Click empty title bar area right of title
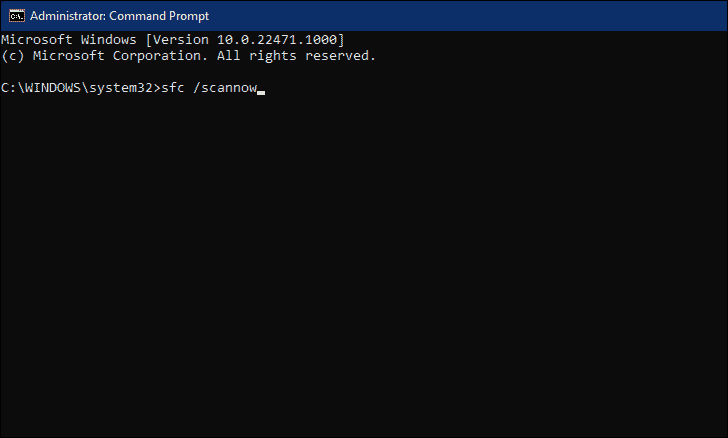The width and height of the screenshot is (728, 438). (464, 16)
